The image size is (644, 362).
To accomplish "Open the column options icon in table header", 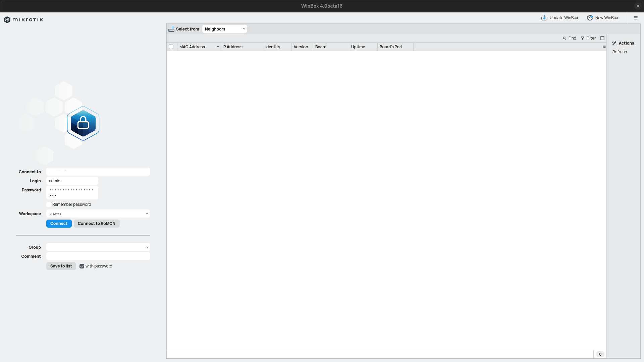I will 604,47.
